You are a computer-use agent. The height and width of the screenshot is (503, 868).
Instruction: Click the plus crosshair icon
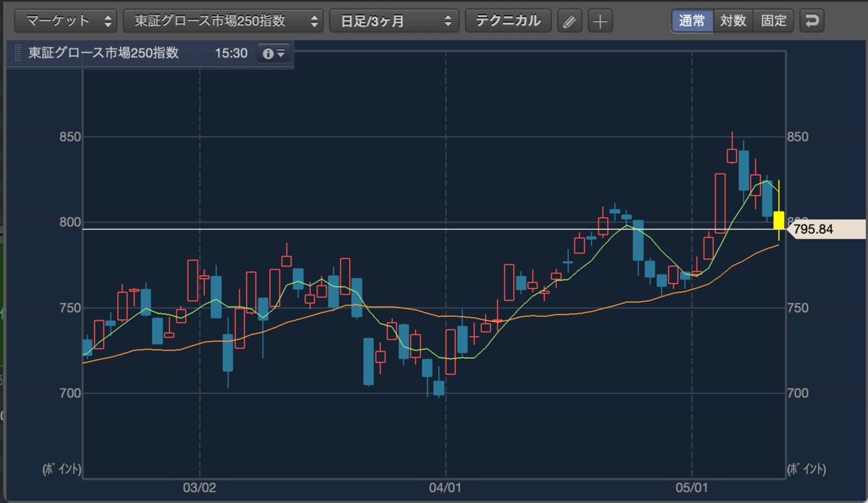[x=600, y=21]
